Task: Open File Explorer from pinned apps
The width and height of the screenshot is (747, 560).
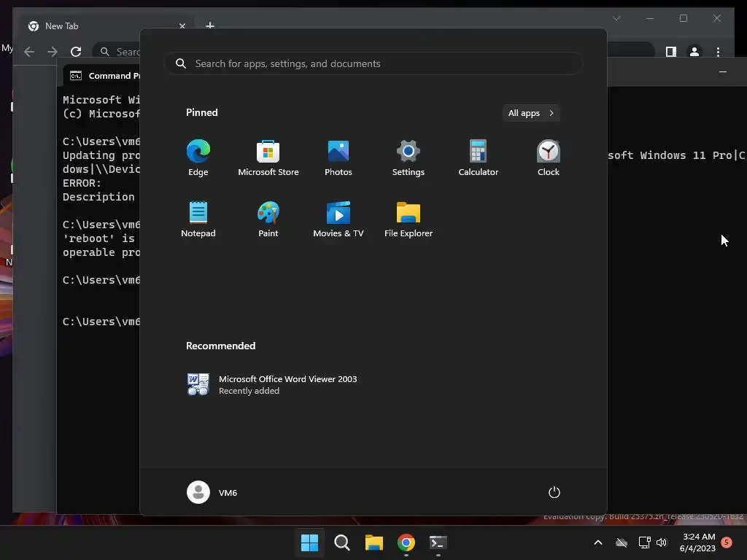Action: click(409, 219)
